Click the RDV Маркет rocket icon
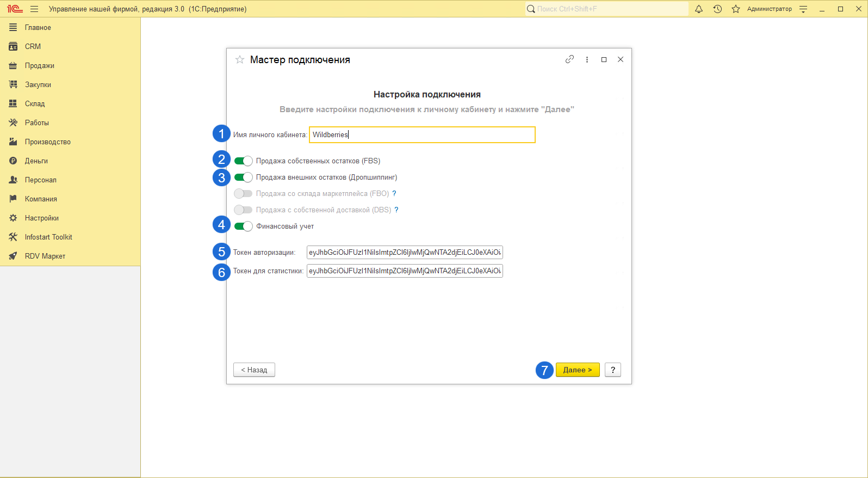The width and height of the screenshot is (868, 478). click(13, 256)
